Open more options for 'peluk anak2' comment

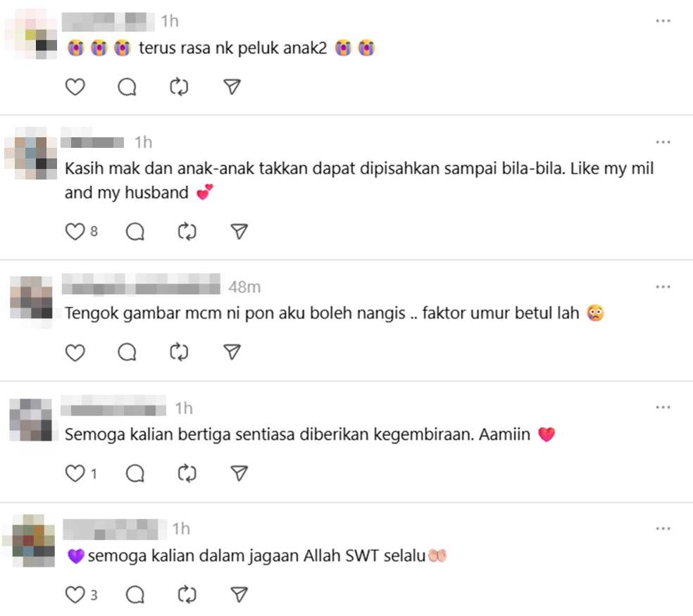coord(663,21)
